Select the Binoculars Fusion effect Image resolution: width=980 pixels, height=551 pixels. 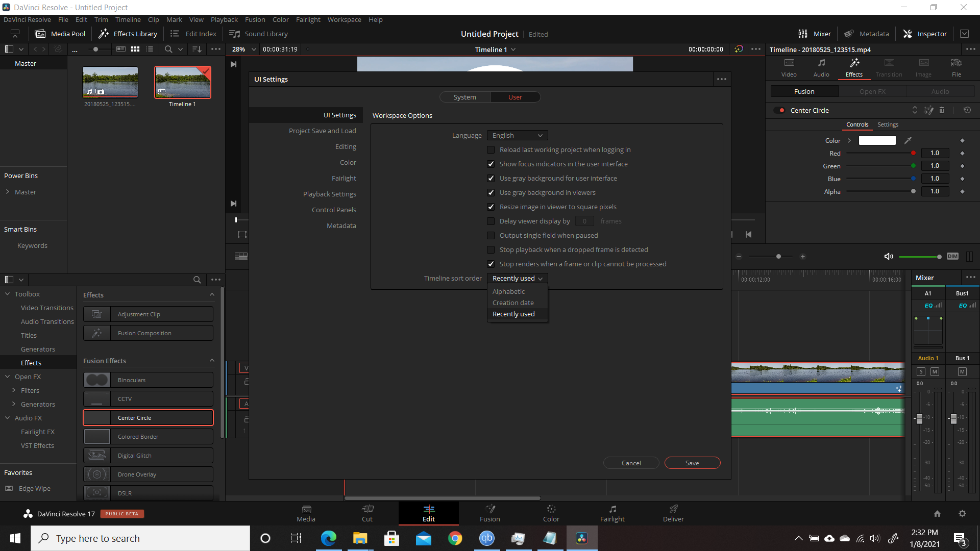[148, 380]
